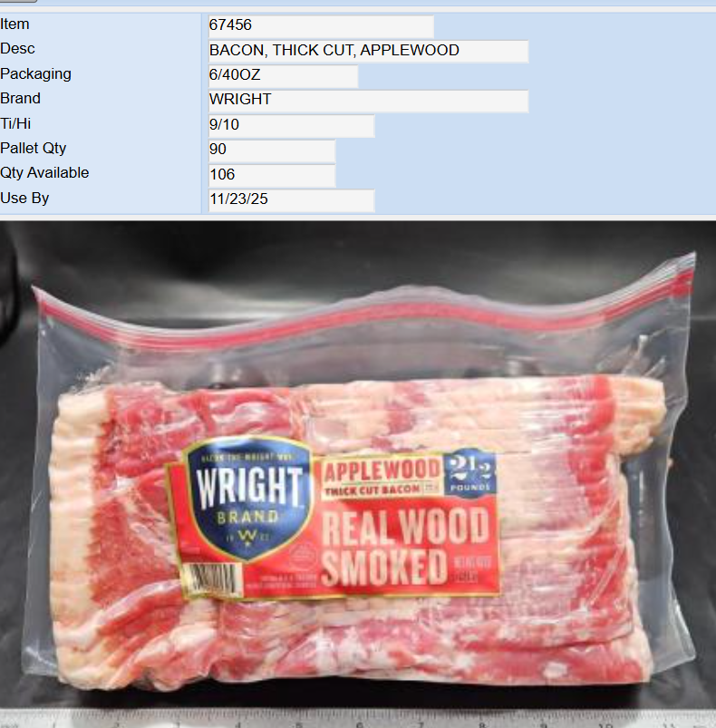Click the Packaging field 6/40OZ
Viewport: 716px width, 728px height.
pyautogui.click(x=283, y=76)
